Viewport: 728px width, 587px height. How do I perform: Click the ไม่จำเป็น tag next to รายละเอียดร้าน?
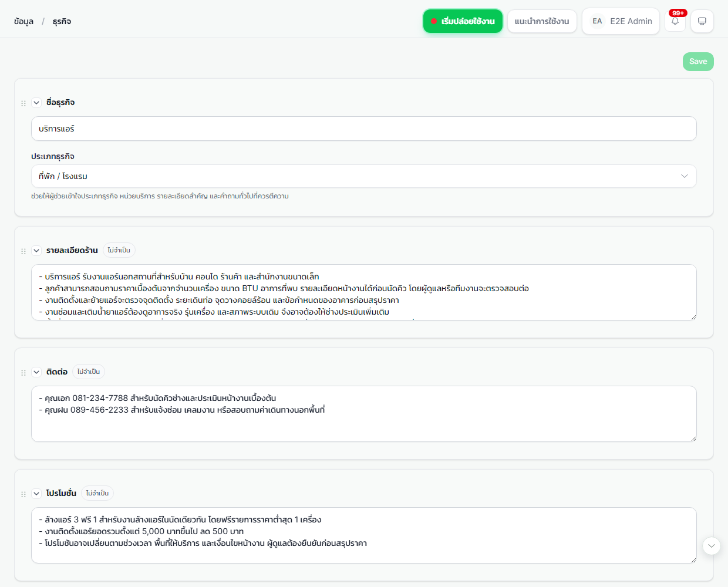click(x=119, y=250)
